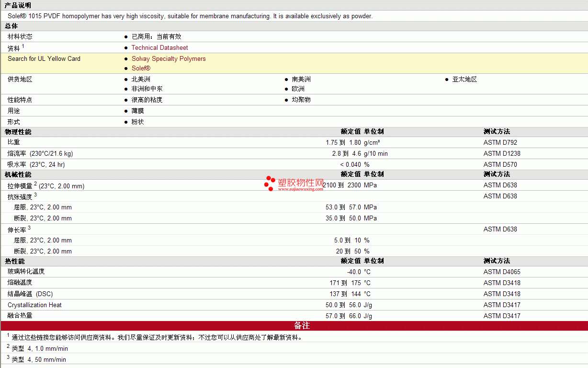588x368 pixels.
Task: Click the 南美洲 region entry
Action: [x=301, y=80]
